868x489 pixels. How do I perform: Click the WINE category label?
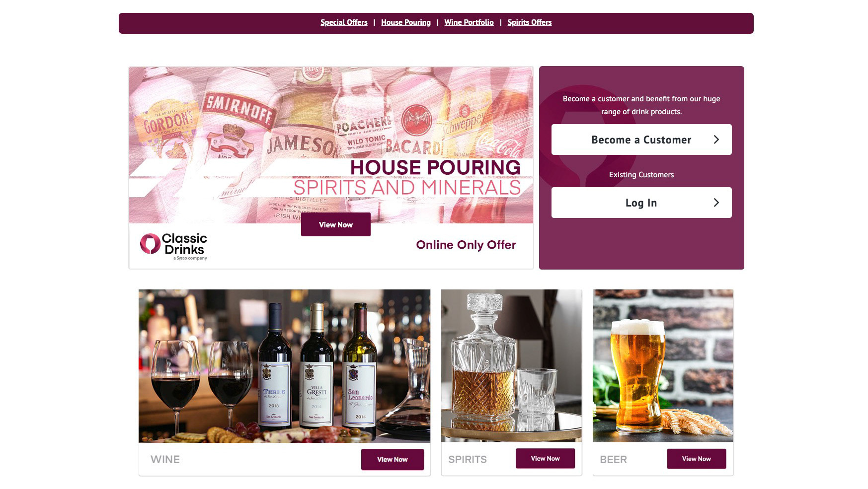tap(165, 460)
